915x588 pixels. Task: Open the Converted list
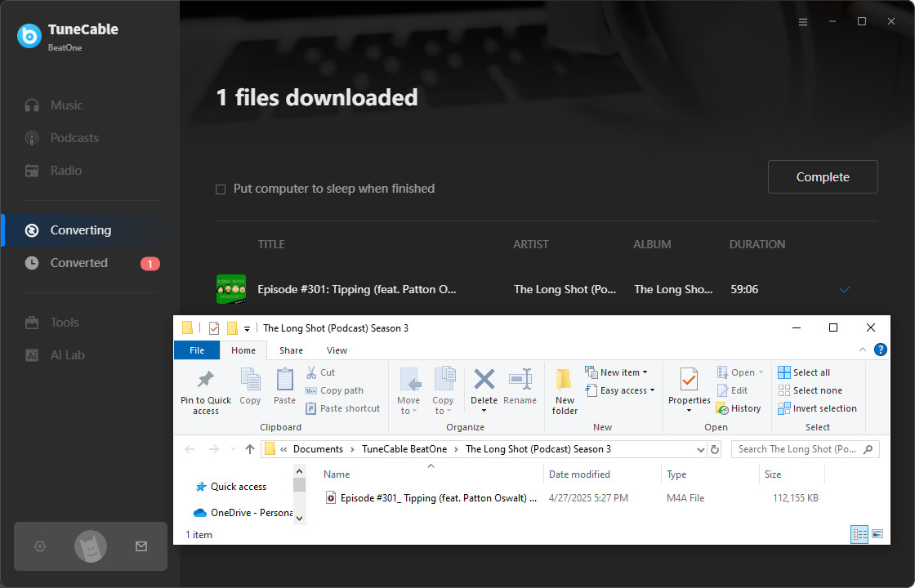click(x=80, y=262)
